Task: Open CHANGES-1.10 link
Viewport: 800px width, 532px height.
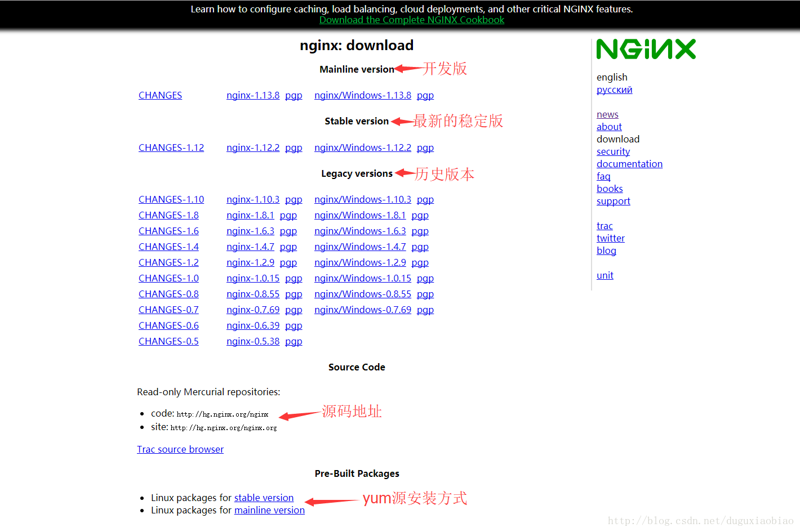Action: coord(171,199)
